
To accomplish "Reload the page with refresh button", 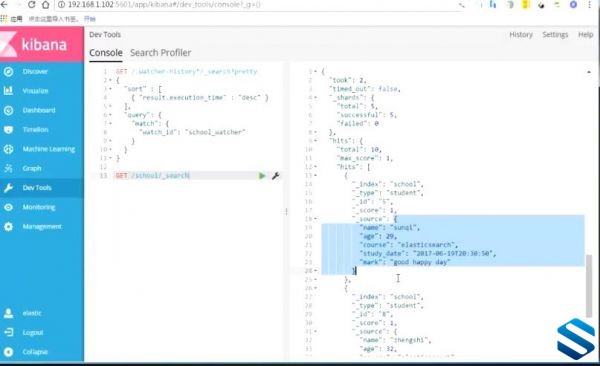I will (x=32, y=5).
